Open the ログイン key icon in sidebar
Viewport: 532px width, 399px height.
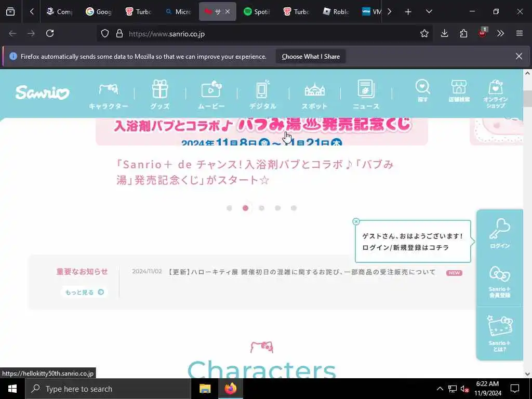[500, 233]
